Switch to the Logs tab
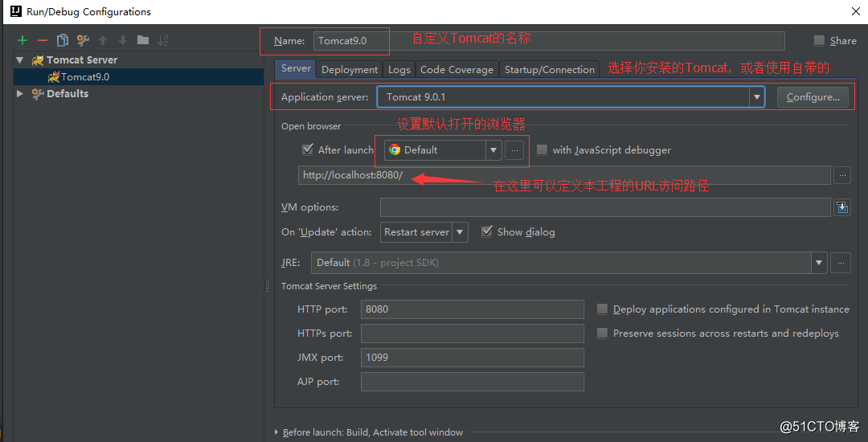 click(x=399, y=70)
